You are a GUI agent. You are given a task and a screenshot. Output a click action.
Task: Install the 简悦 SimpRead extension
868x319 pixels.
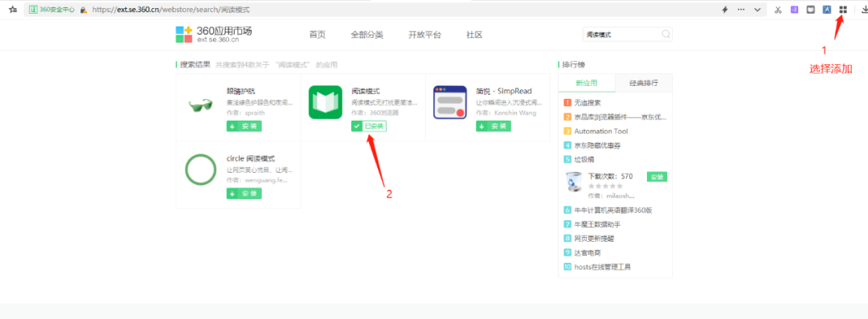pos(493,126)
